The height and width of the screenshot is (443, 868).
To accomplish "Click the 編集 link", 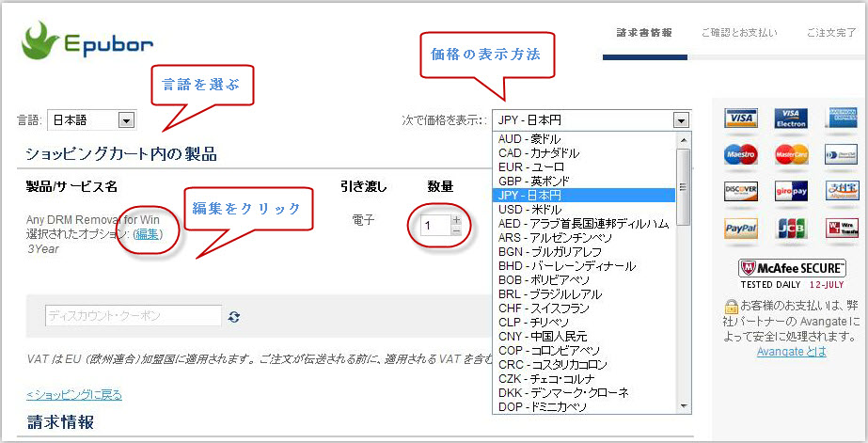I will coord(147,234).
